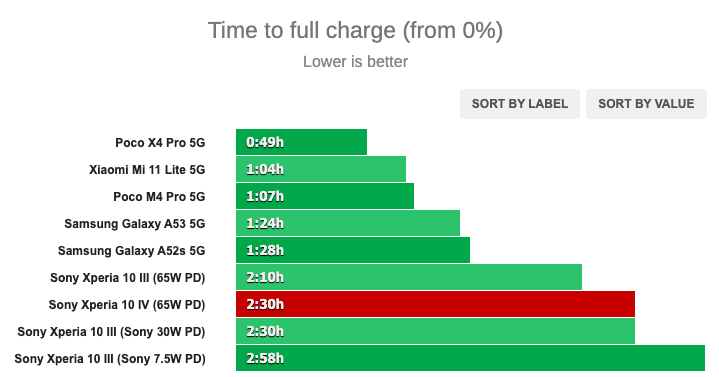Click the 0:49h value text
719x377 pixels.
pos(265,143)
